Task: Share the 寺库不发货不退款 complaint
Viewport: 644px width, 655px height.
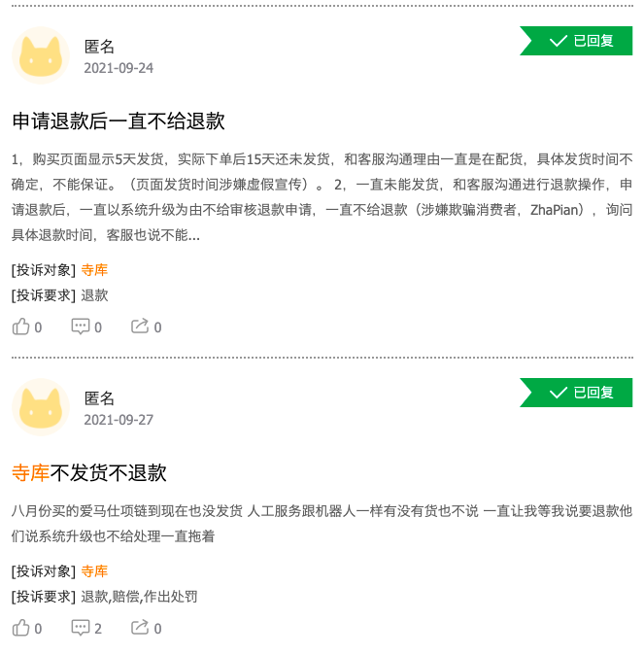Action: click(x=147, y=628)
